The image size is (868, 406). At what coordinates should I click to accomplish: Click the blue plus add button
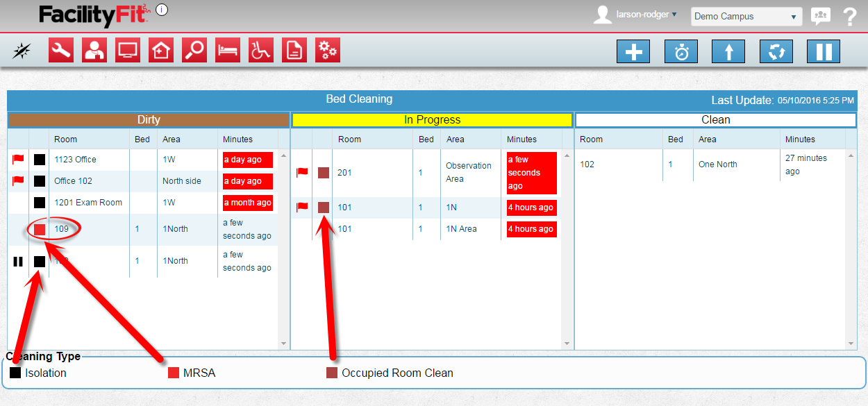coord(633,52)
